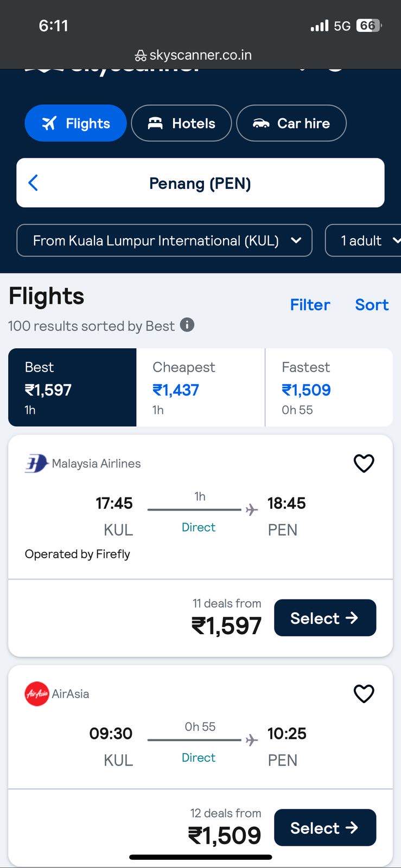This screenshot has height=868, width=401.
Task: Save the Malaysia Airlines flight with its heart
Action: [364, 463]
